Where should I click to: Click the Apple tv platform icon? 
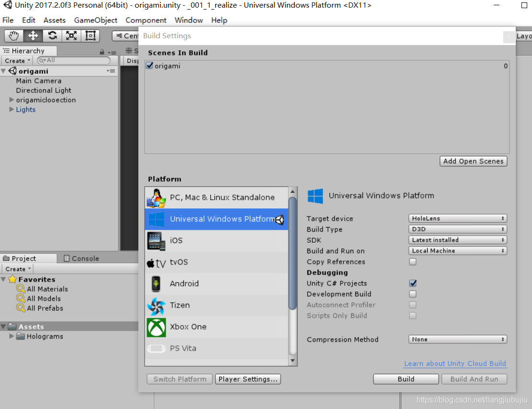coord(156,263)
